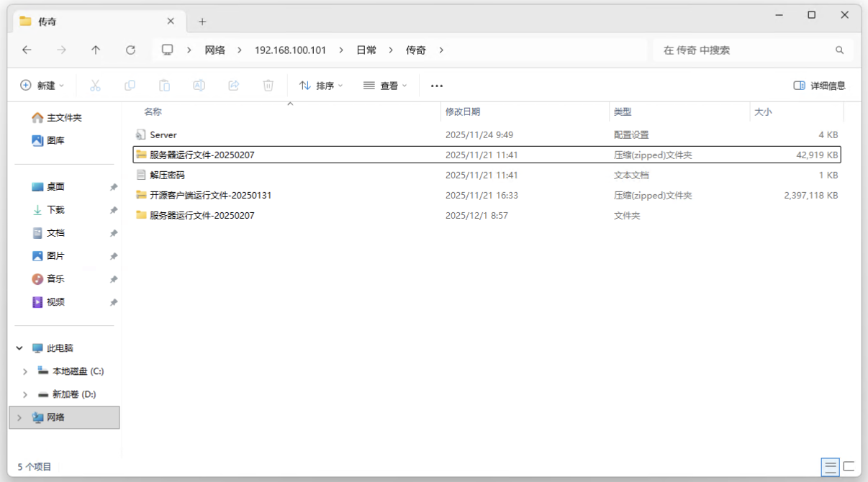
Task: Click the Paste icon in the toolbar
Action: click(x=164, y=86)
